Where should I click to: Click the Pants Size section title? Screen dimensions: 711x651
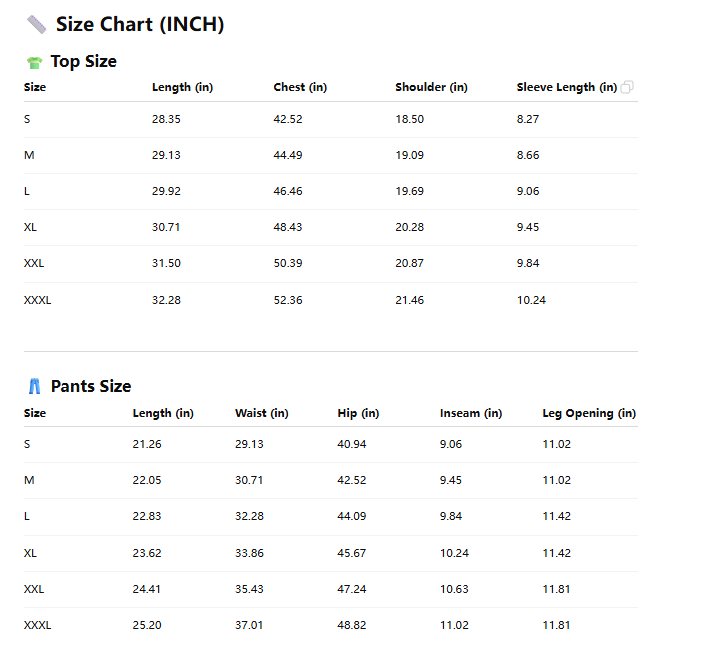[91, 386]
